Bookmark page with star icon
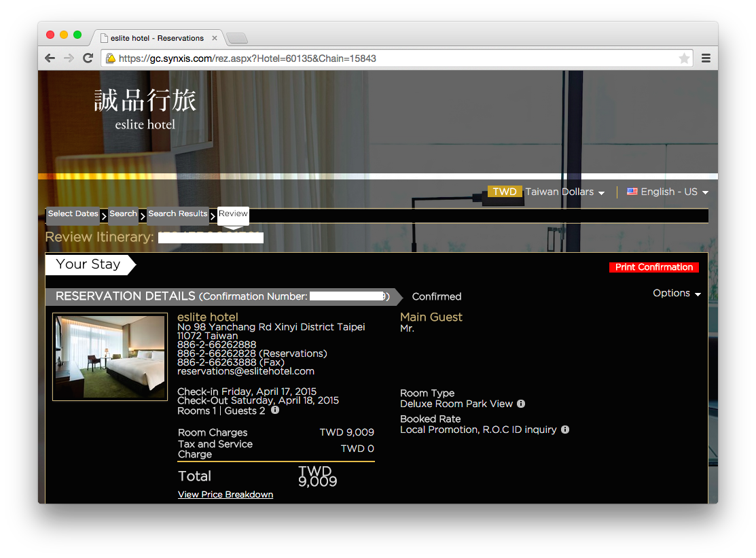Viewport: 756px width, 558px height. pyautogui.click(x=684, y=58)
